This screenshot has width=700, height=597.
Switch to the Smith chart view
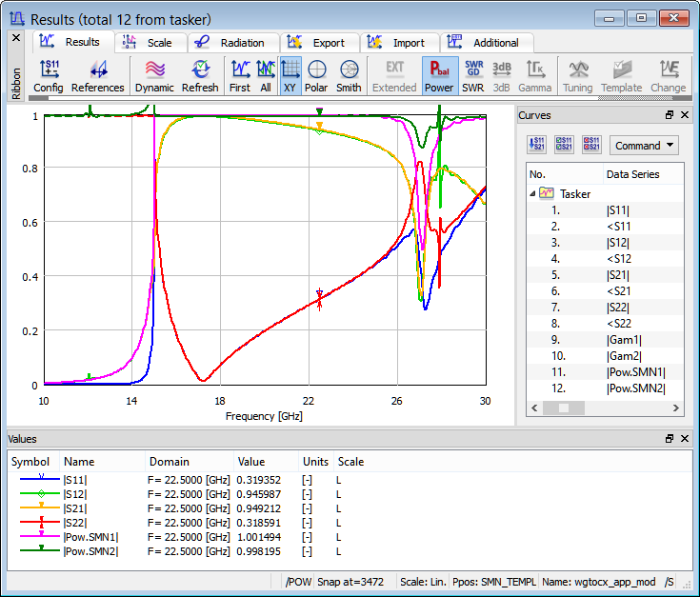[349, 76]
